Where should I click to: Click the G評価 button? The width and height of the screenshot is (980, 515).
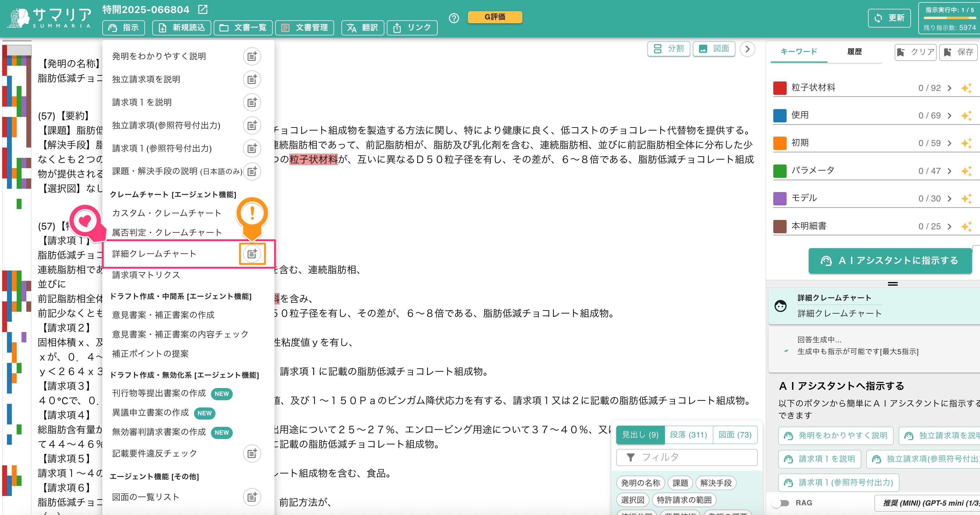(495, 17)
